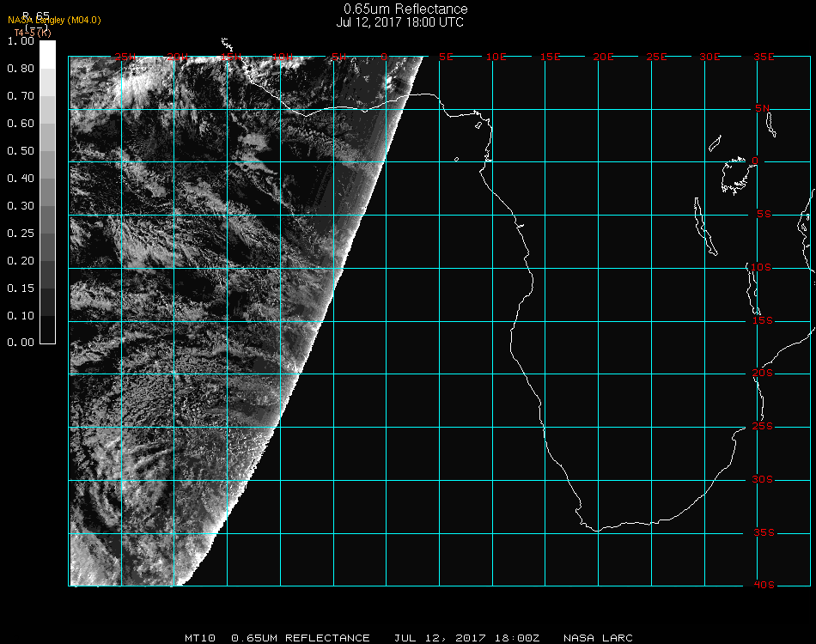Click the 25S latitude label

point(763,427)
